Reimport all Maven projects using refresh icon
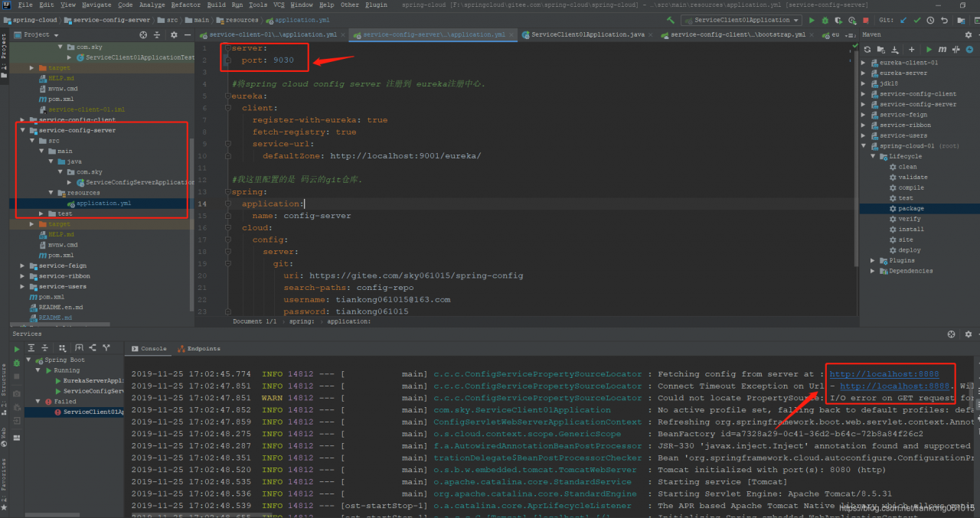 tap(867, 49)
